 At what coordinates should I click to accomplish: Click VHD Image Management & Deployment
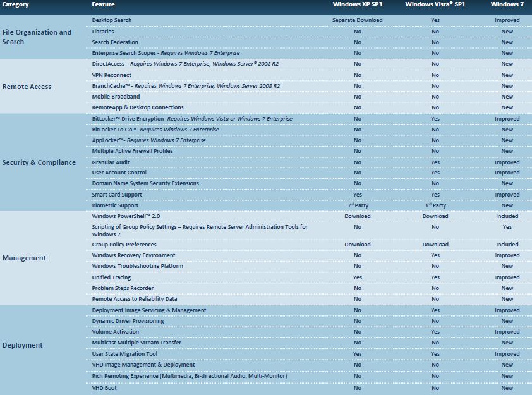143,365
